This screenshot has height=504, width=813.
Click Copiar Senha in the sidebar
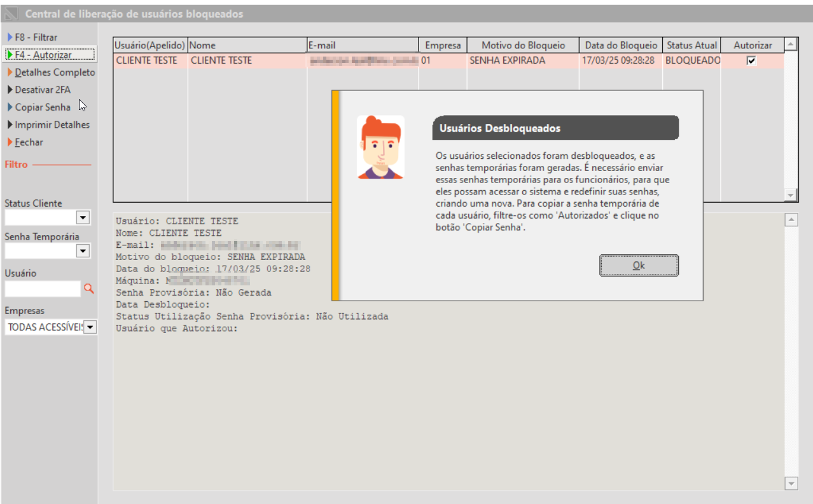39,107
